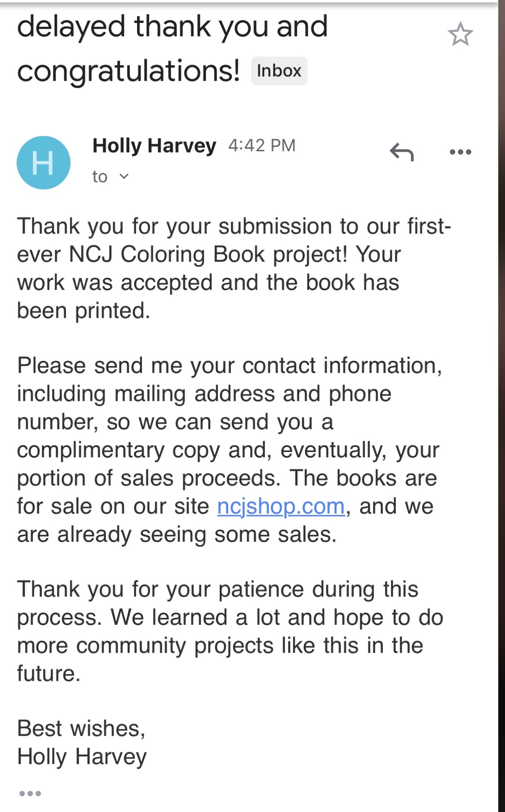Expand recipient details chevron next to "to"
This screenshot has width=505, height=812.
click(x=124, y=176)
